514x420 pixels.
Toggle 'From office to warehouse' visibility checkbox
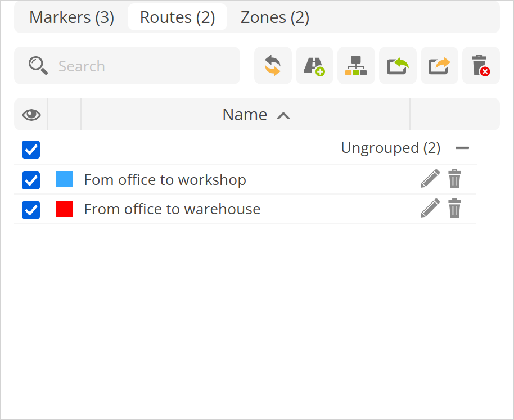(x=31, y=210)
